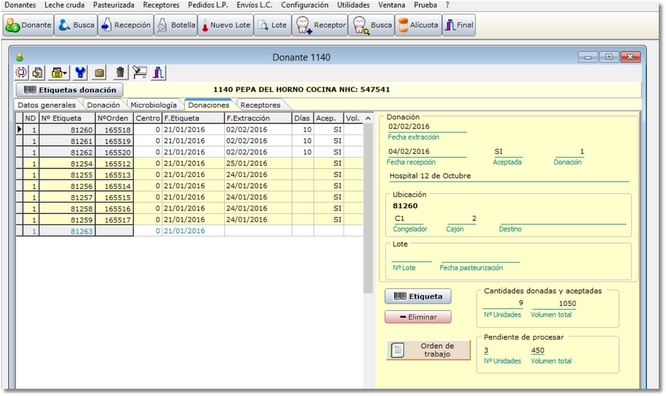
Task: Click scrollbar up arrow beside Vol. column
Action: click(368, 118)
